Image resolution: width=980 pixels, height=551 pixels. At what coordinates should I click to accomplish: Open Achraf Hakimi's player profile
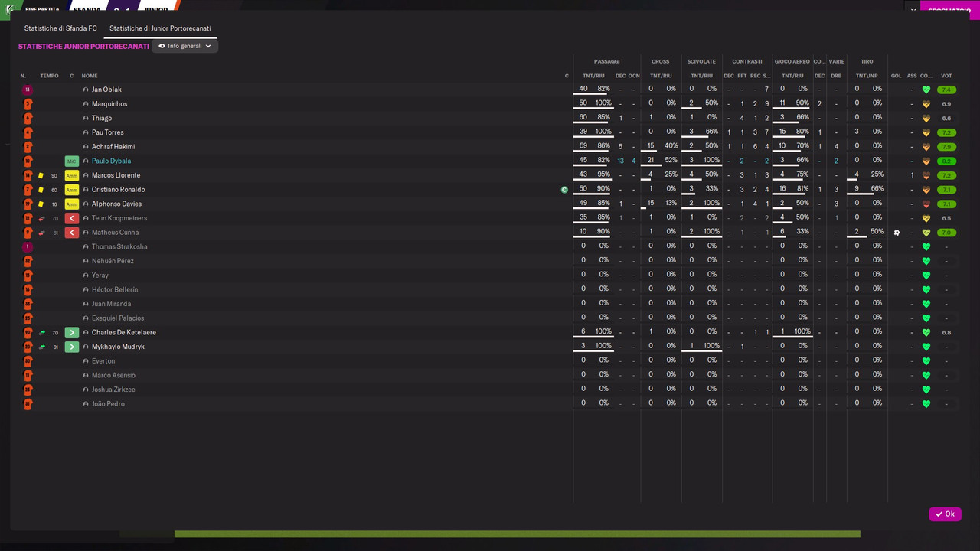tap(113, 147)
